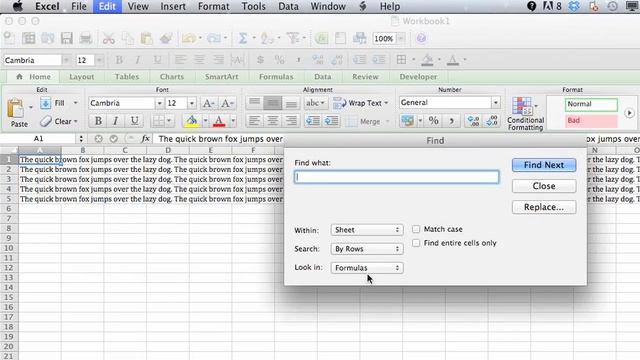Image resolution: width=640 pixels, height=360 pixels.
Task: Click Find Next button
Action: tap(544, 165)
